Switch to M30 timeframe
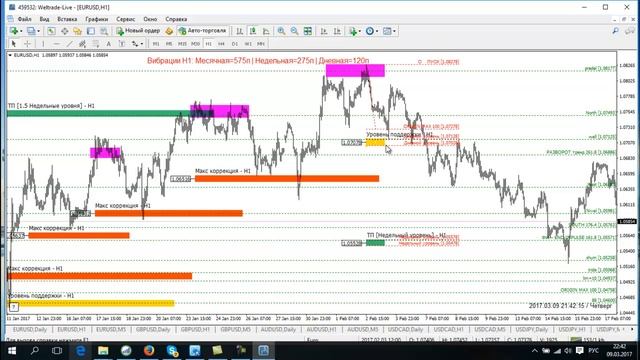 (196, 44)
